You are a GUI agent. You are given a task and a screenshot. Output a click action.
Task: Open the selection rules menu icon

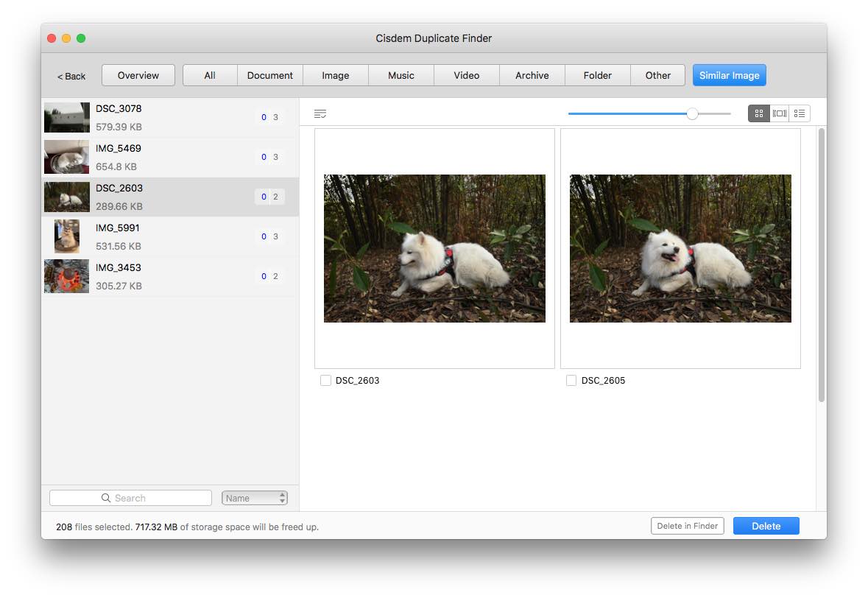(320, 114)
